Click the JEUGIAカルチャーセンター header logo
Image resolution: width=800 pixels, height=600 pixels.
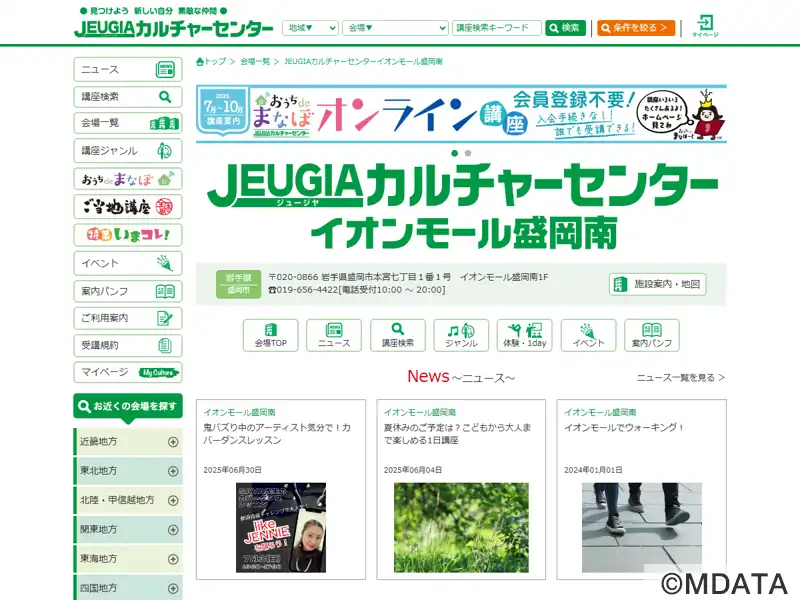173,28
